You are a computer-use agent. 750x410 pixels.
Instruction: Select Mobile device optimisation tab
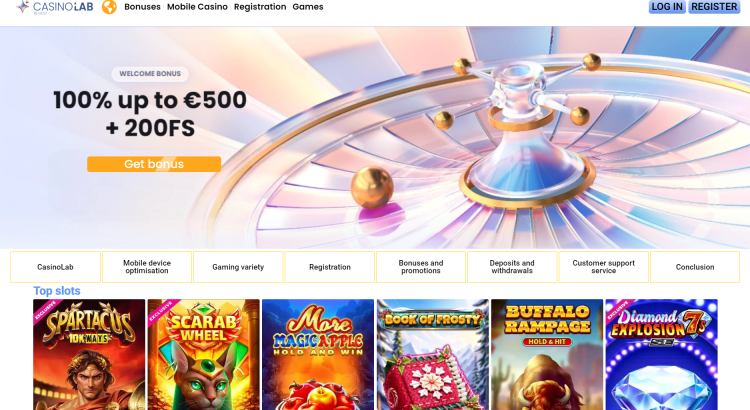pos(147,267)
